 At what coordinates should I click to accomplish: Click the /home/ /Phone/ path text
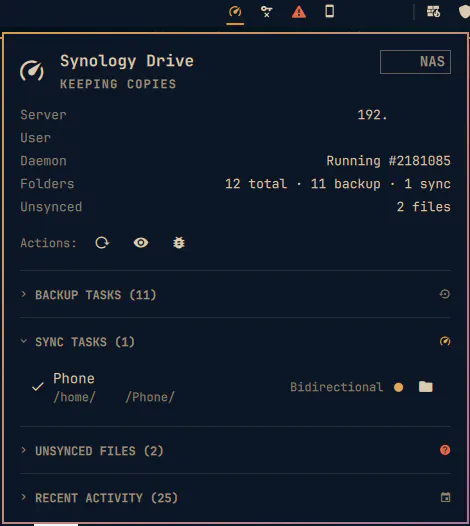point(114,397)
